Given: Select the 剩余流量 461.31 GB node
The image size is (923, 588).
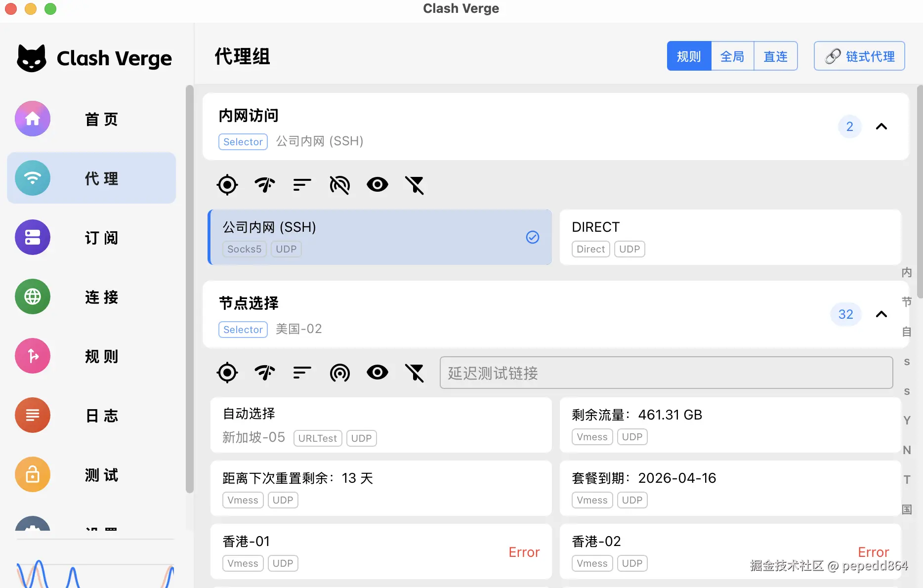Looking at the screenshot, I should (730, 425).
